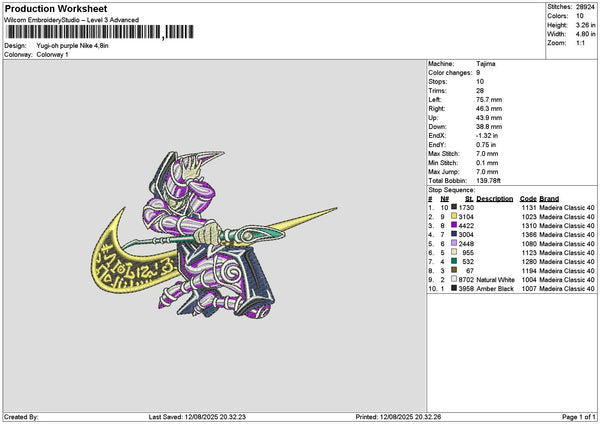Click the "Brand" column header
Viewport: 600px width, 424px height.
point(549,199)
